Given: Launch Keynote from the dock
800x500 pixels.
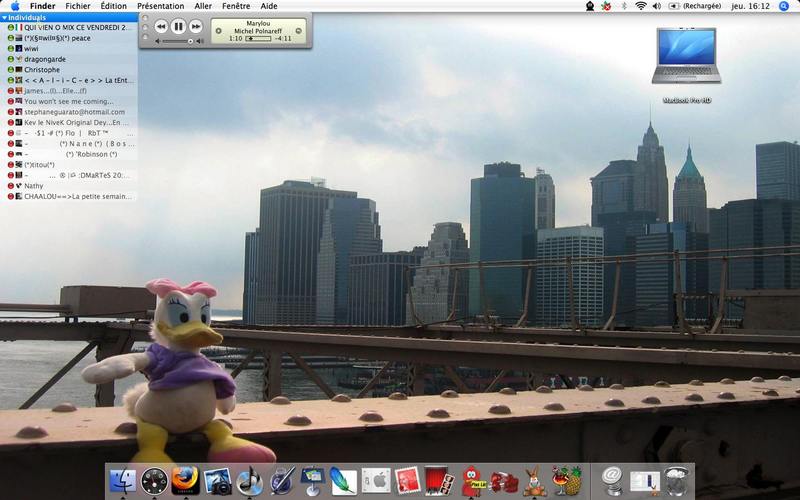Looking at the screenshot, I should click(x=313, y=481).
